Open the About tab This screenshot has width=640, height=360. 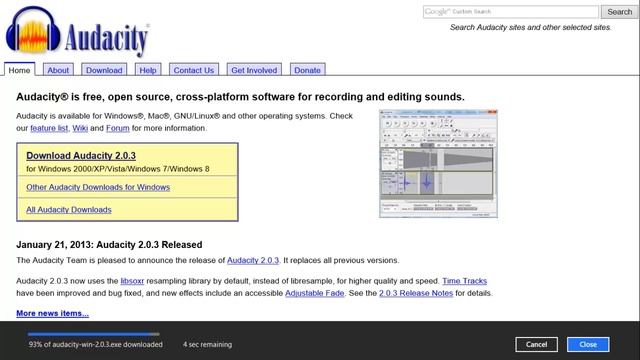click(58, 70)
